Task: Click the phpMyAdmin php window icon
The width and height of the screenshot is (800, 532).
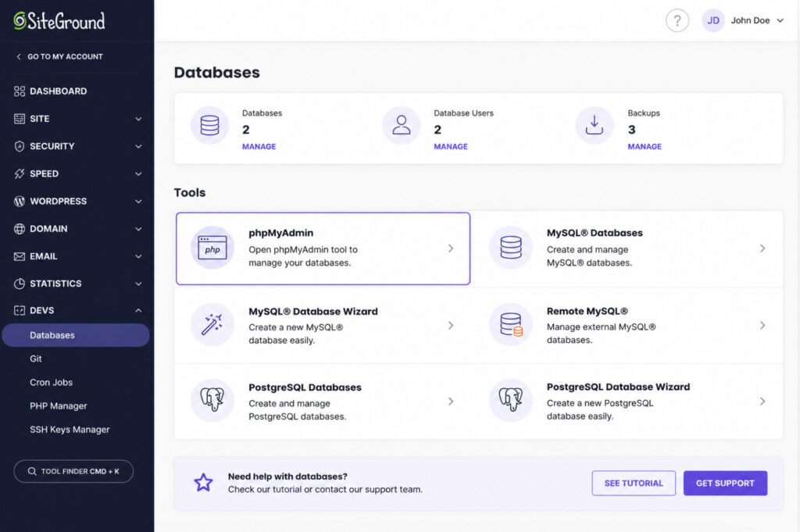Action: (212, 248)
